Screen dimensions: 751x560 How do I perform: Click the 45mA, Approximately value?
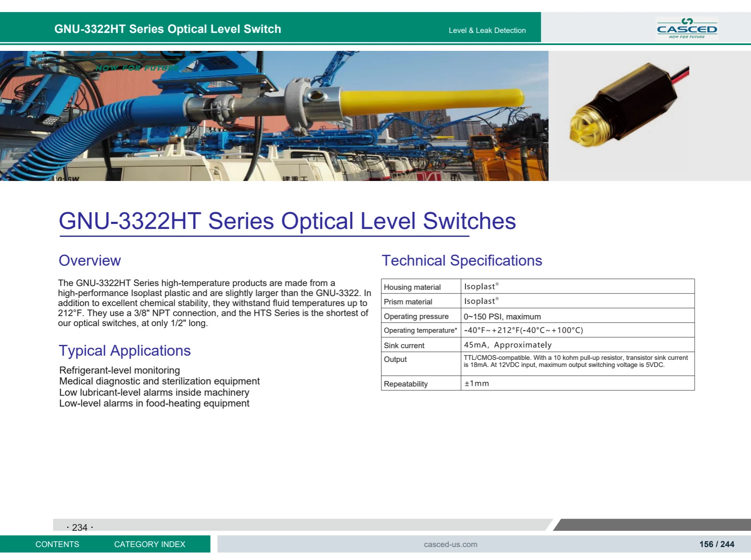click(508, 345)
